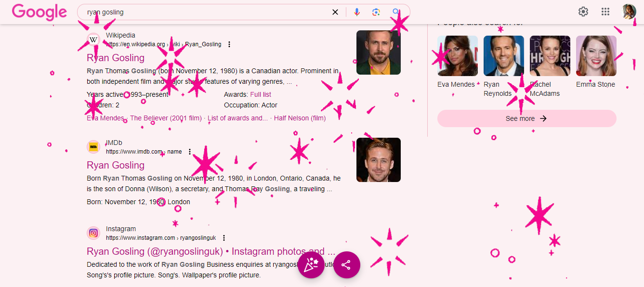Open the Google apps grid
Image resolution: width=644 pixels, height=287 pixels.
click(x=605, y=11)
